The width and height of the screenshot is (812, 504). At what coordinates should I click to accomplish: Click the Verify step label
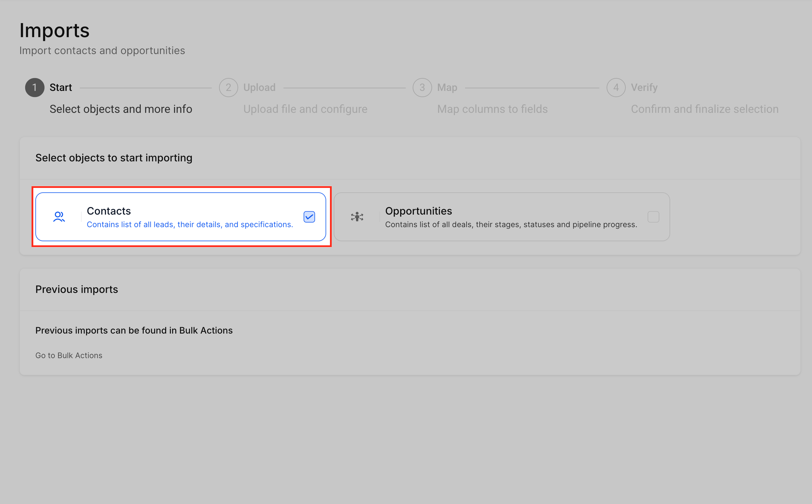coord(644,88)
